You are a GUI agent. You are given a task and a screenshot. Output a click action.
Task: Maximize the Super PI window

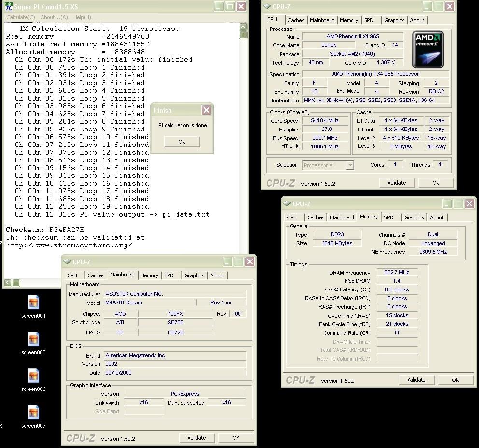click(230, 6)
